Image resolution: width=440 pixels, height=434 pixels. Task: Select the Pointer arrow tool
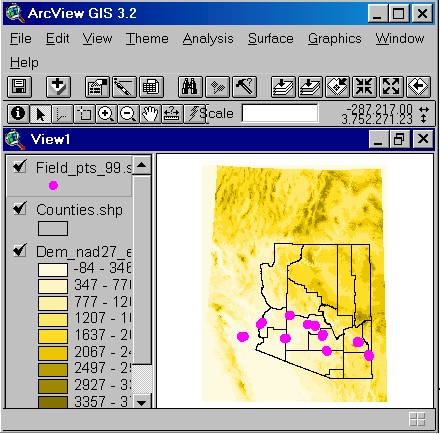(40, 114)
